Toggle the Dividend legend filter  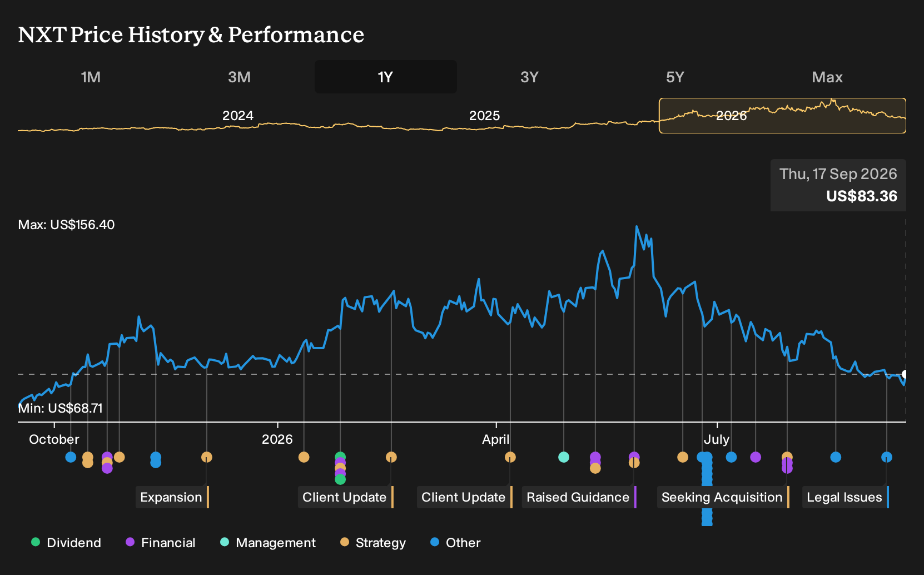[66, 543]
